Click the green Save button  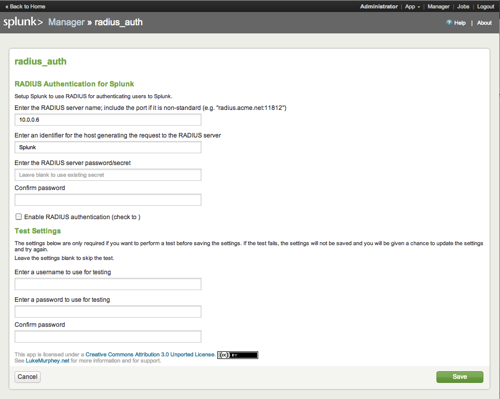pyautogui.click(x=460, y=377)
